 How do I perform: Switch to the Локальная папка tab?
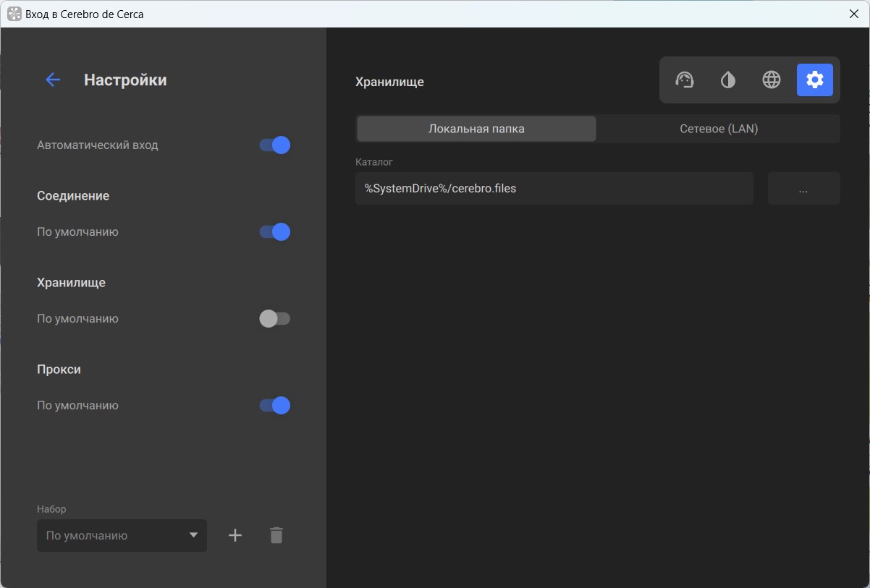[x=476, y=129]
